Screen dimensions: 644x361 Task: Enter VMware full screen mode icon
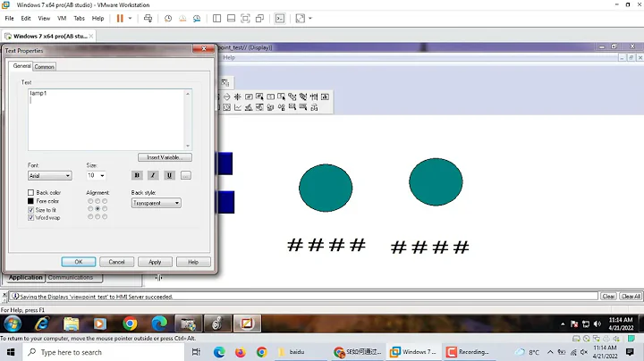pos(245,19)
